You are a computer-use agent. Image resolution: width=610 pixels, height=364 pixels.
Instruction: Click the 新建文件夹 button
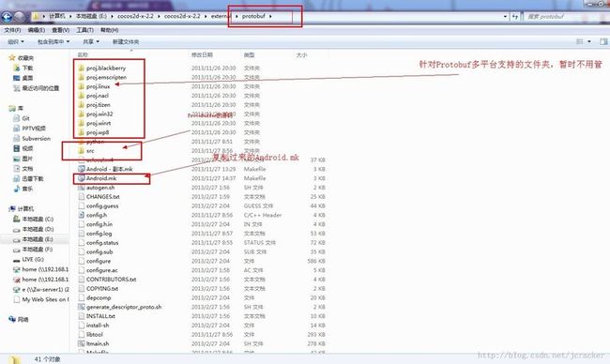[126, 41]
